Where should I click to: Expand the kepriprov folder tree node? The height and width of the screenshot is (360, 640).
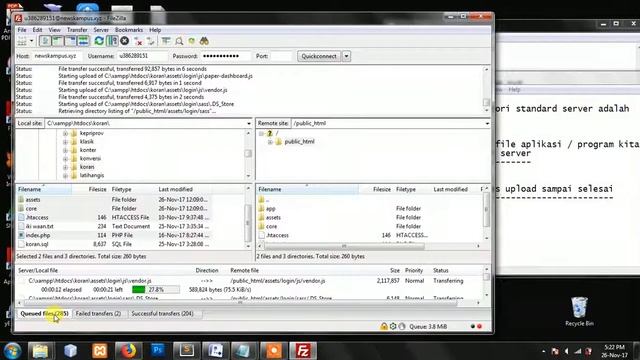click(x=65, y=133)
